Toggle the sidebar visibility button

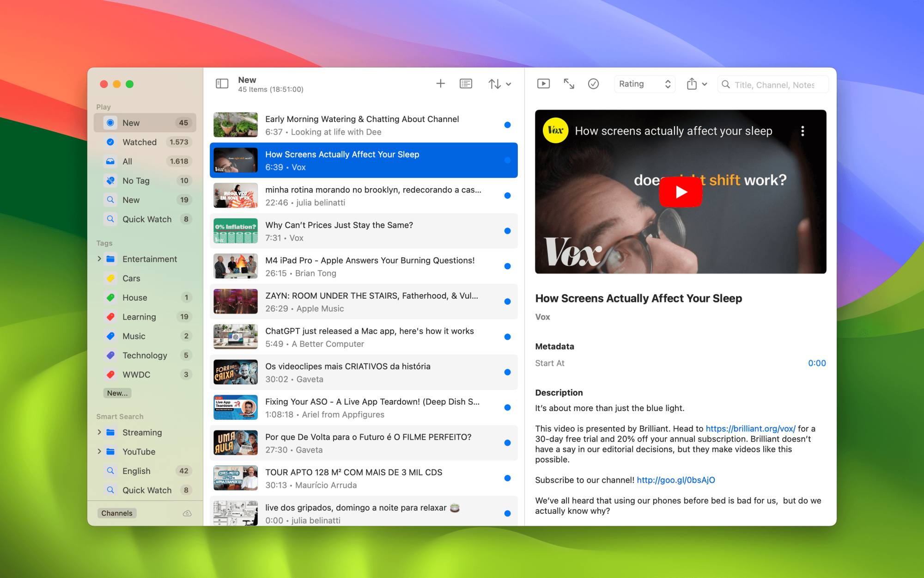point(222,84)
